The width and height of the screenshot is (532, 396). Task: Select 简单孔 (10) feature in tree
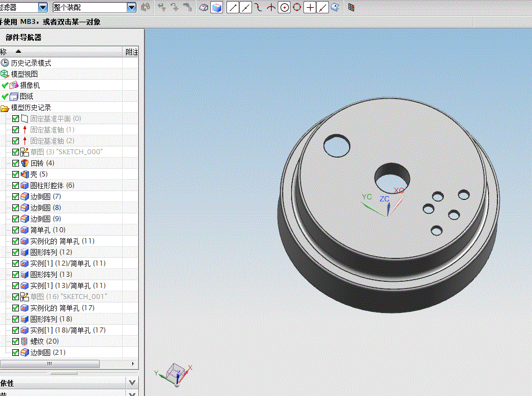[47, 230]
